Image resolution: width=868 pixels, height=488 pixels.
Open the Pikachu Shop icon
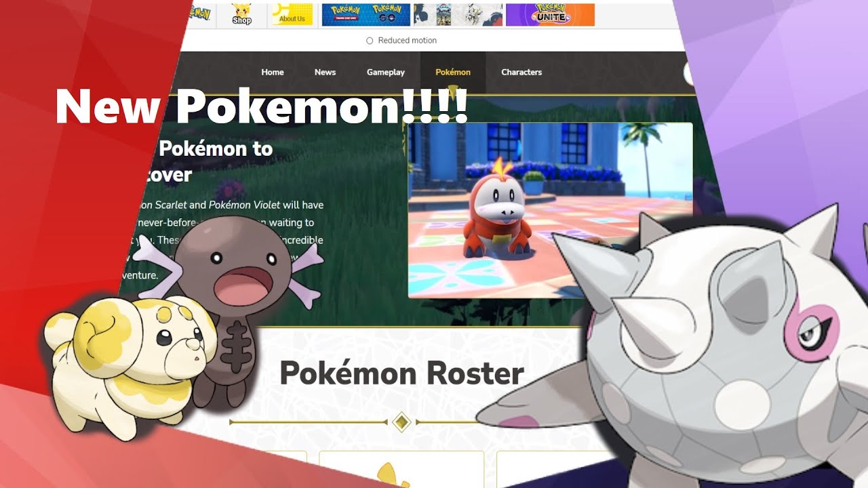coord(241,14)
